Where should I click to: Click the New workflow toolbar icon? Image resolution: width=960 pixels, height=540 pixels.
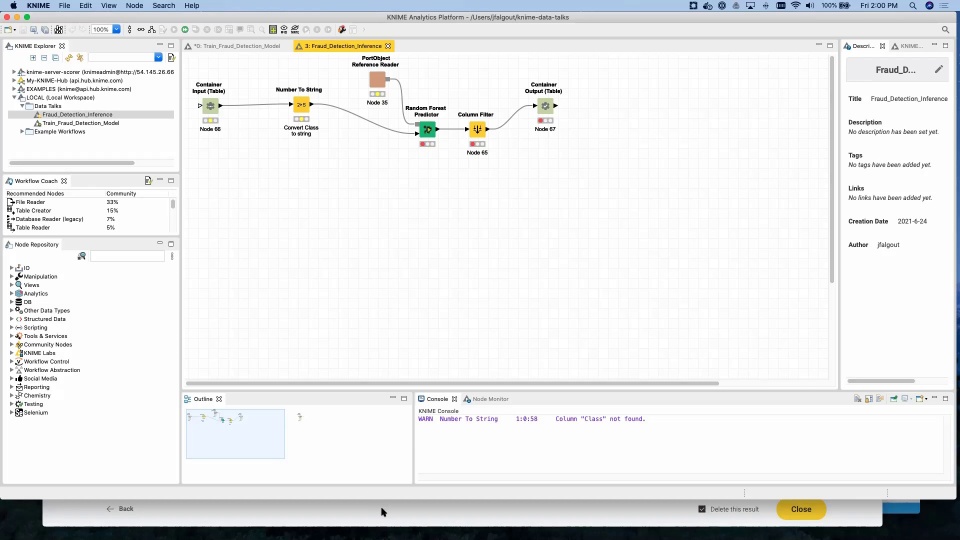tap(8, 29)
